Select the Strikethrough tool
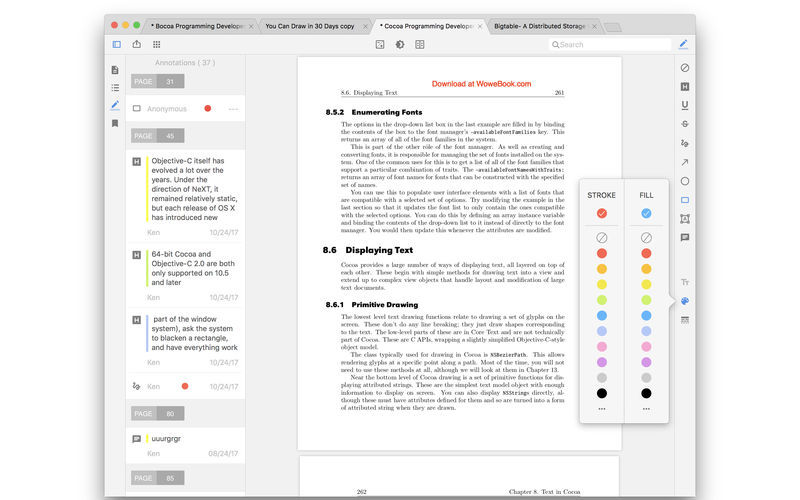Viewport: 800px width, 500px height. (x=685, y=124)
